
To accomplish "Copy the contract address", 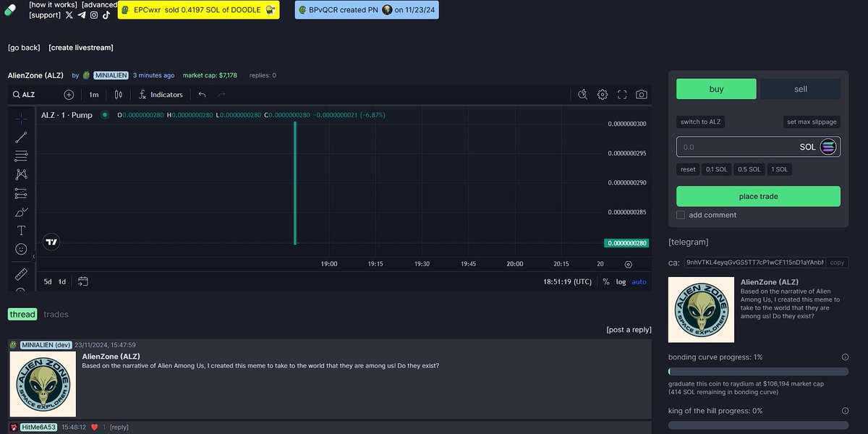I will click(836, 263).
